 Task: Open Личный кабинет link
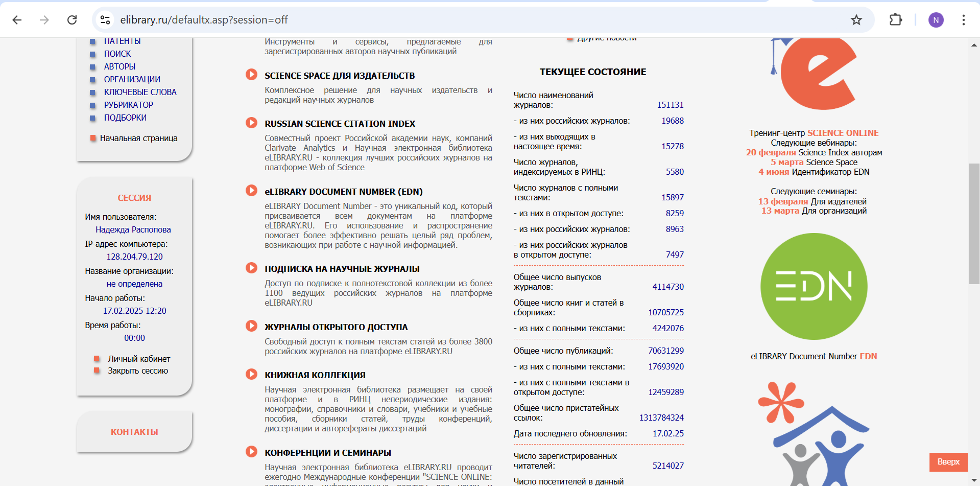tap(139, 359)
